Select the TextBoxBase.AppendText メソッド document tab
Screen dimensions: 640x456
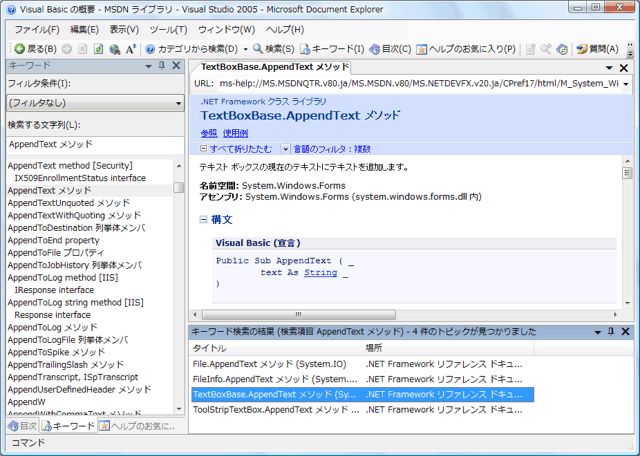[275, 67]
